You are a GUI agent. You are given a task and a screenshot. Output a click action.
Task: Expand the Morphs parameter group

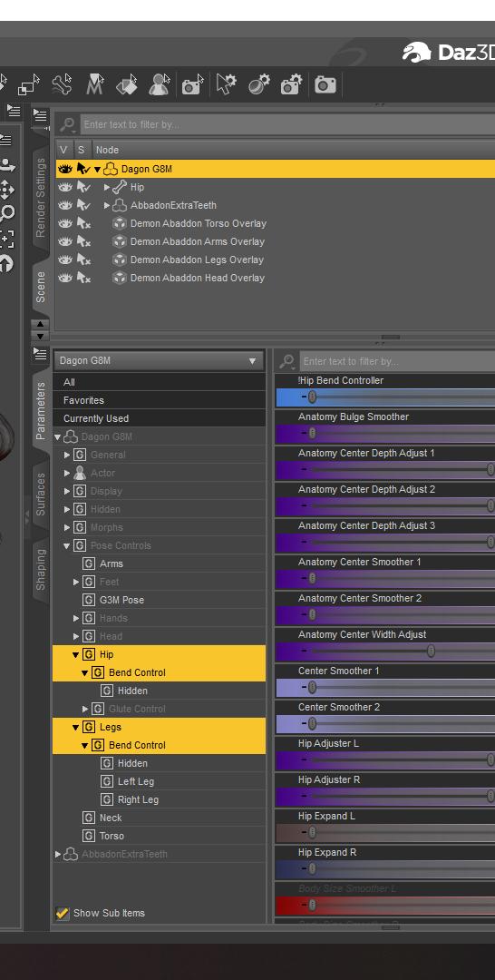click(x=67, y=527)
